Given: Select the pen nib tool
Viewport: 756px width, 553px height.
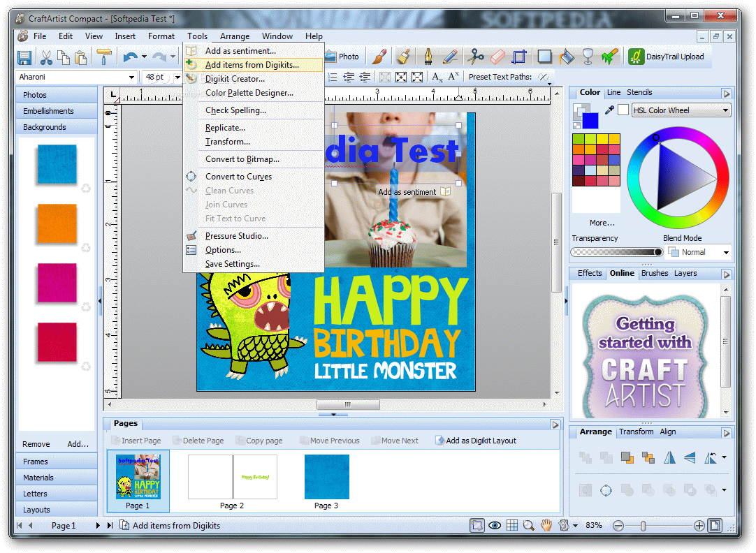Looking at the screenshot, I should pos(428,57).
